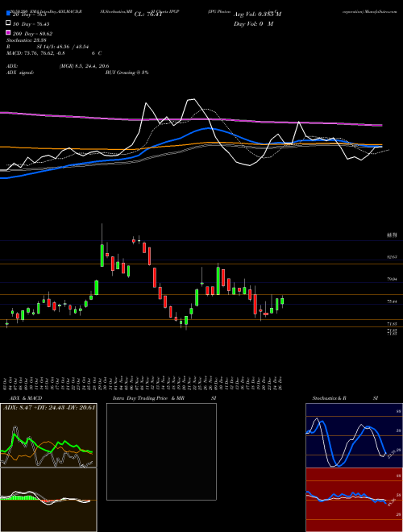The image size is (403, 532).
Task: Select the '200 Day - 80.62' legend text
Action: coord(32,34)
